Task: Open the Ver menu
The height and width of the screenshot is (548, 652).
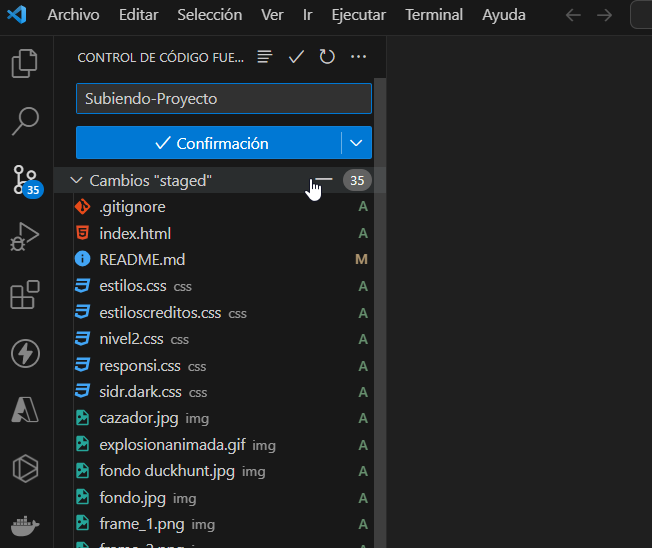Action: pos(272,15)
